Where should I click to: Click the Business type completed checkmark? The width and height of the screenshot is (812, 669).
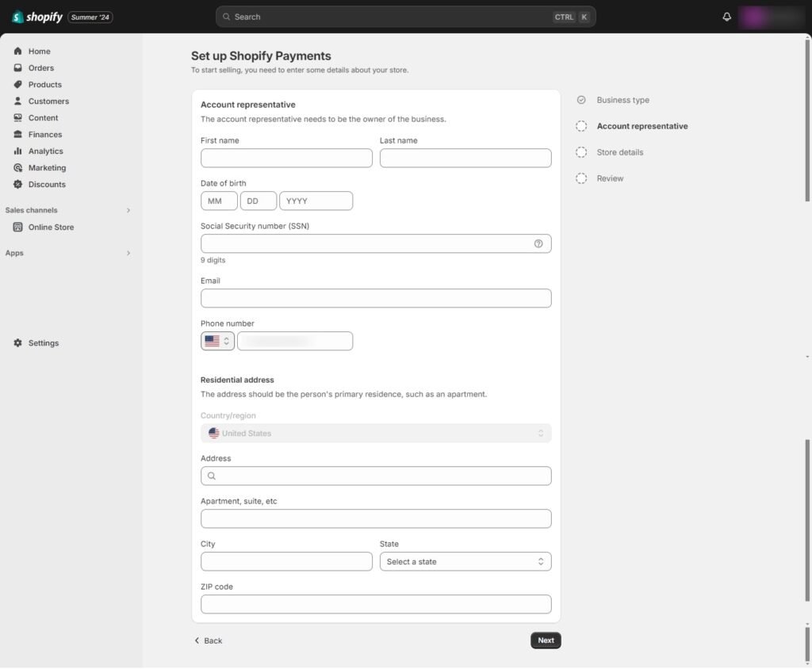[x=581, y=100]
